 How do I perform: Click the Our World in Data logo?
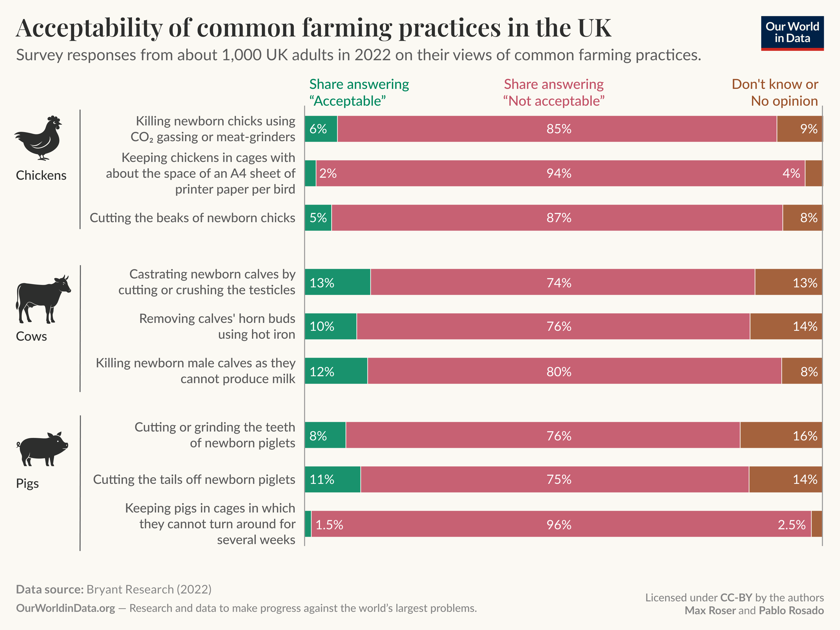coord(792,33)
